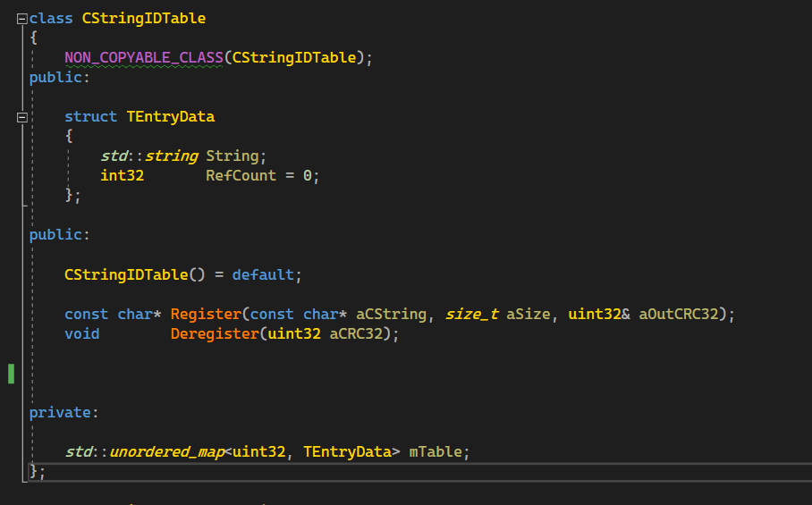Screen dimensions: 812x505
Task: Click the unordered_map type name
Action: [165, 451]
